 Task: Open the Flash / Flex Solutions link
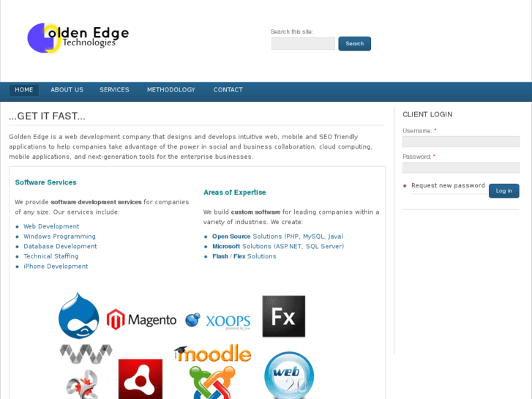click(x=244, y=256)
